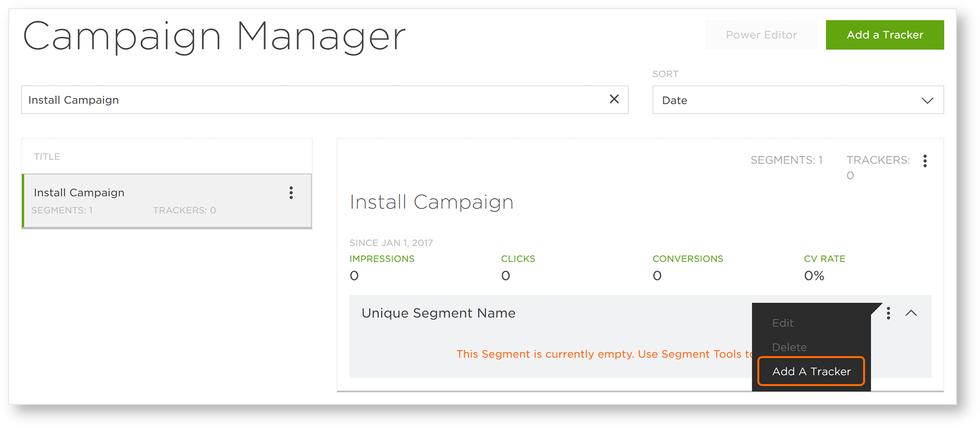Screen dimensions: 980x428
Task: Click the CV RATE metric label
Action: pos(824,259)
